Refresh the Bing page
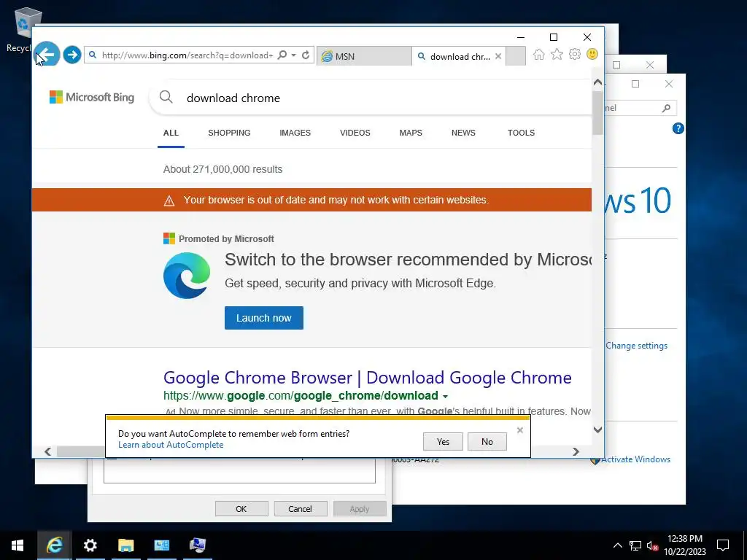747x560 pixels. click(x=306, y=55)
